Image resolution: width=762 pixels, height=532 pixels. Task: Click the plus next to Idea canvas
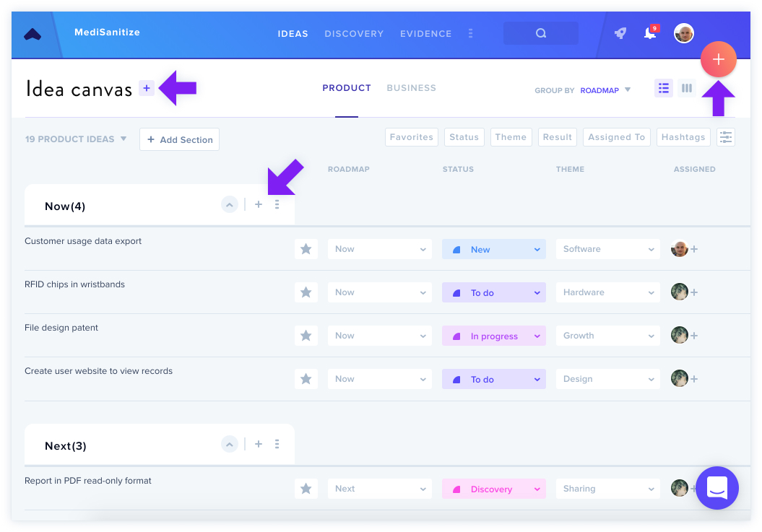click(147, 88)
